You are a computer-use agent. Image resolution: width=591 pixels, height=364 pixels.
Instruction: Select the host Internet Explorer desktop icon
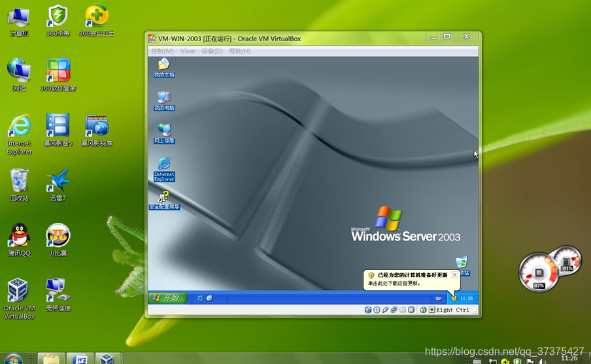point(19,135)
